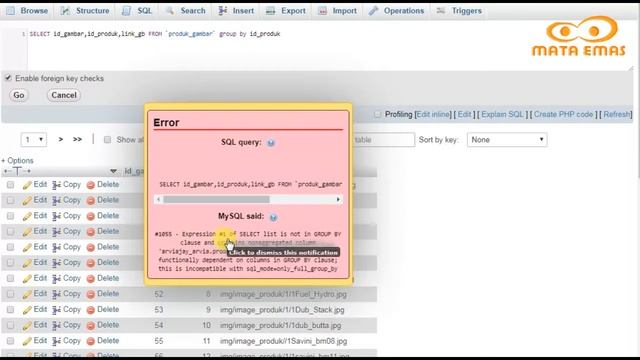Toggle the Show all checkbox
Viewport: 640px width, 360px height.
(107, 140)
